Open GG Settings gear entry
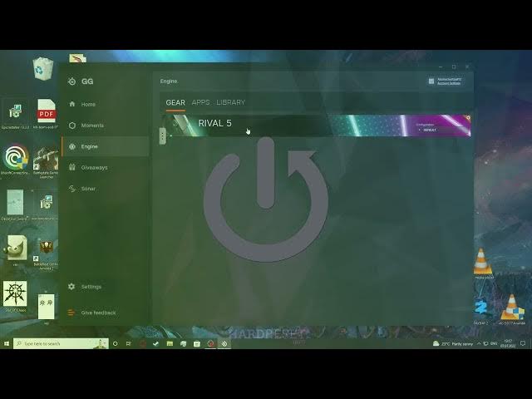Image resolution: width=532 pixels, height=399 pixels. tap(85, 287)
